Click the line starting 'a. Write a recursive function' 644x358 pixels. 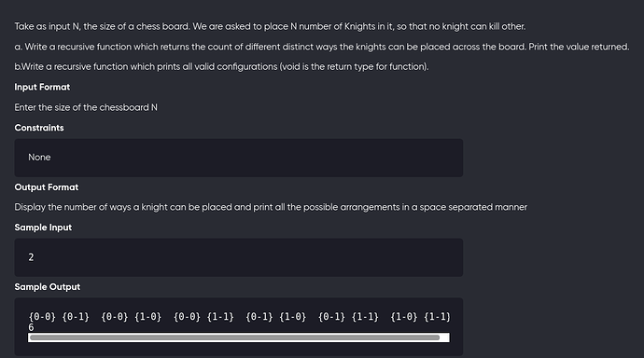[x=322, y=47]
